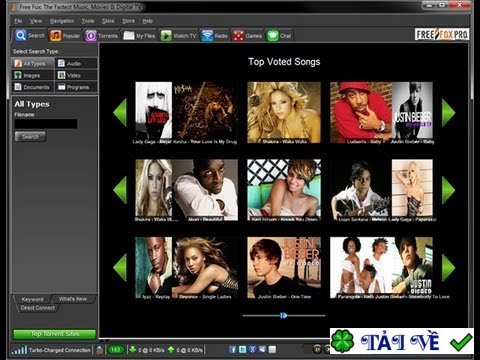
Task: Open the Games section
Action: (x=247, y=36)
